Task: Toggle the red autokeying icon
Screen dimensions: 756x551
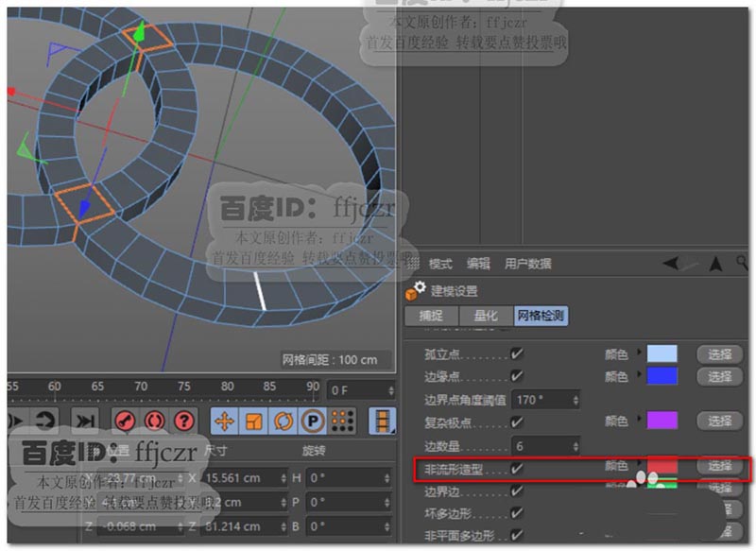Action: point(154,421)
